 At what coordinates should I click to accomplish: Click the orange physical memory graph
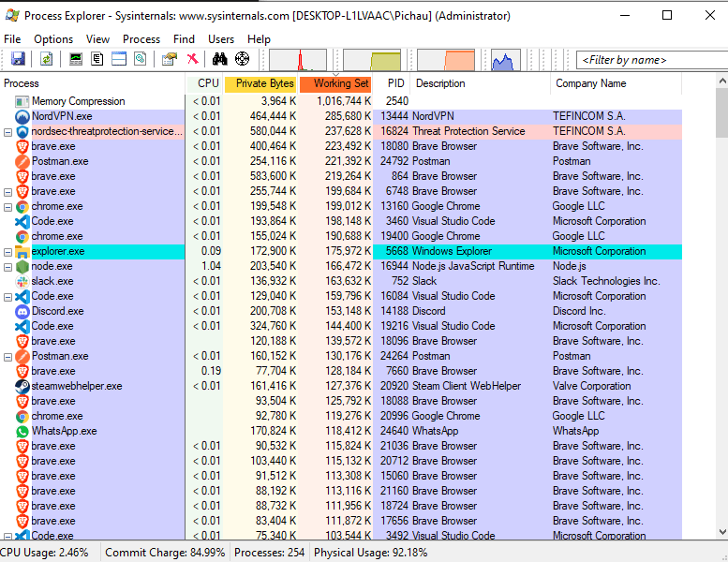pyautogui.click(x=446, y=60)
